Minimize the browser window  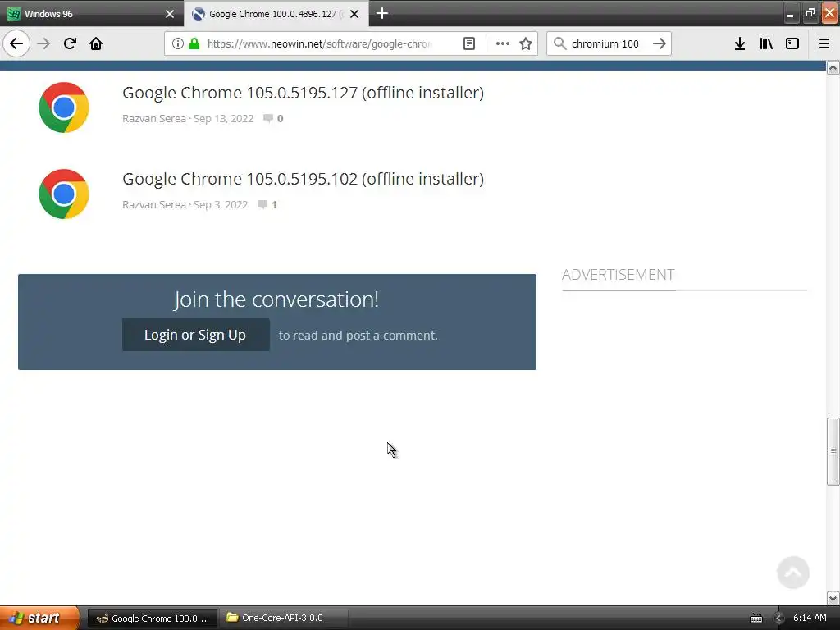pyautogui.click(x=790, y=14)
